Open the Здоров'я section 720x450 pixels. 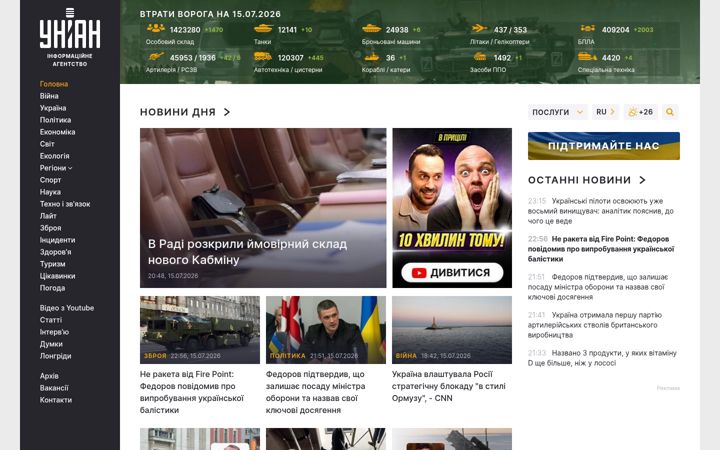(55, 252)
